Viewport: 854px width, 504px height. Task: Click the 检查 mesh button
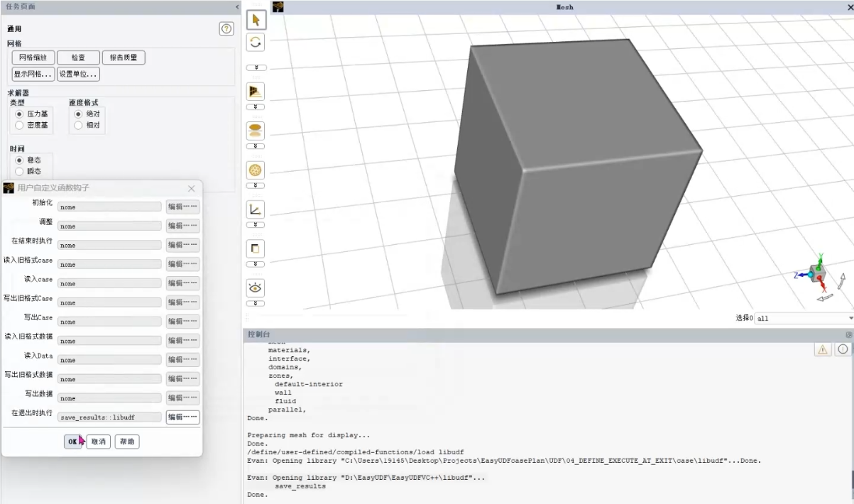78,57
